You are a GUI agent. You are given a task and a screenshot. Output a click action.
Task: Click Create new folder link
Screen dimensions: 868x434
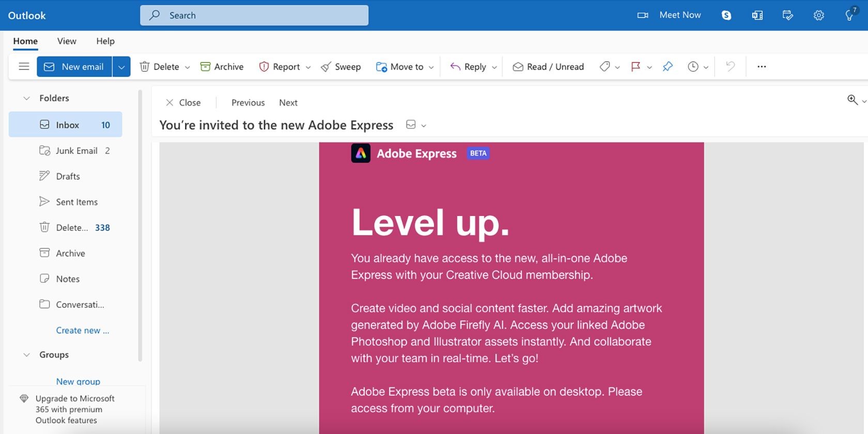(83, 331)
